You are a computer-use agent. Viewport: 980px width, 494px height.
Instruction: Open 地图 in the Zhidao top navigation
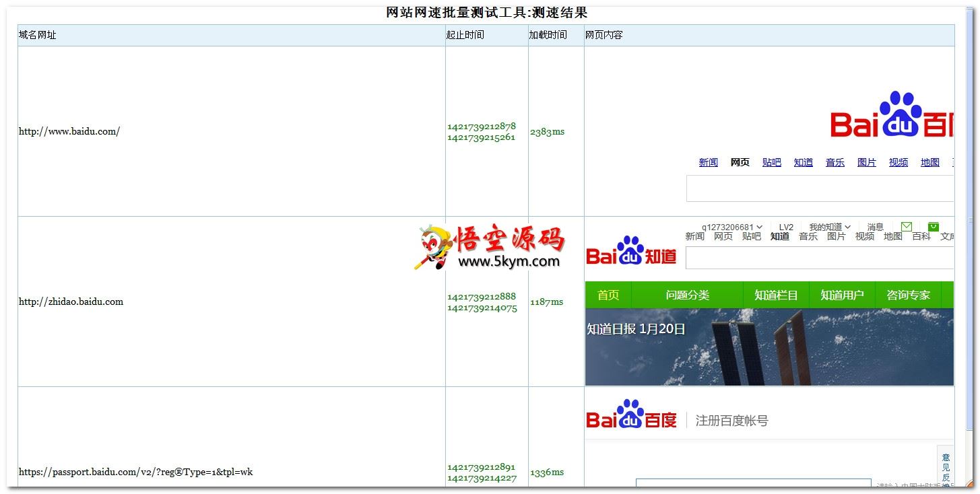pyautogui.click(x=893, y=236)
